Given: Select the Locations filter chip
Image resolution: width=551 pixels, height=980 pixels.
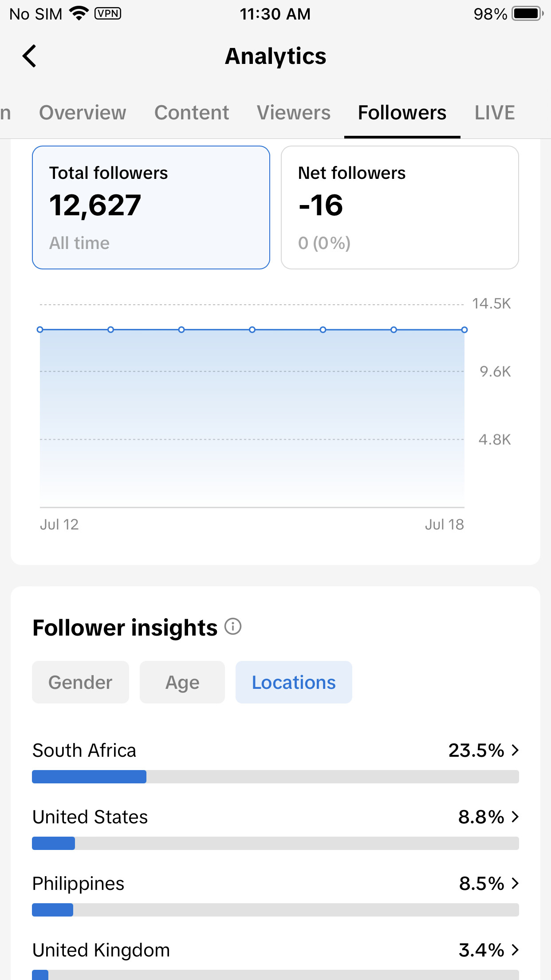Looking at the screenshot, I should (x=294, y=682).
